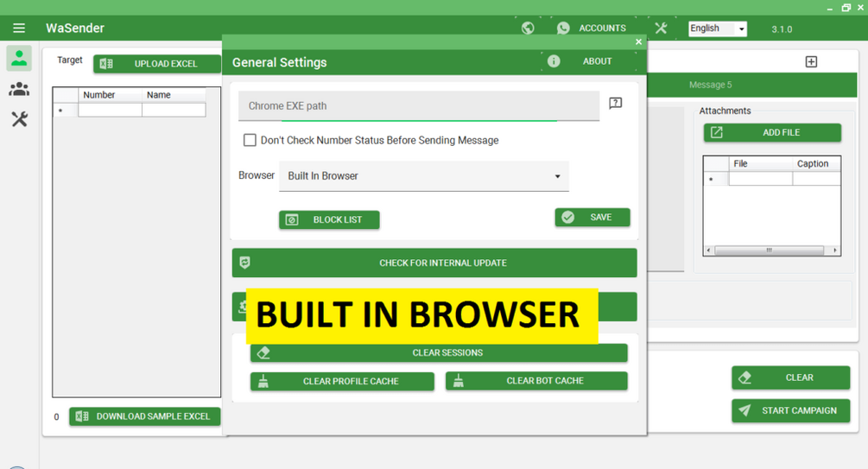Click the File column header in Attachments
Screen dimensions: 868x469
point(761,164)
